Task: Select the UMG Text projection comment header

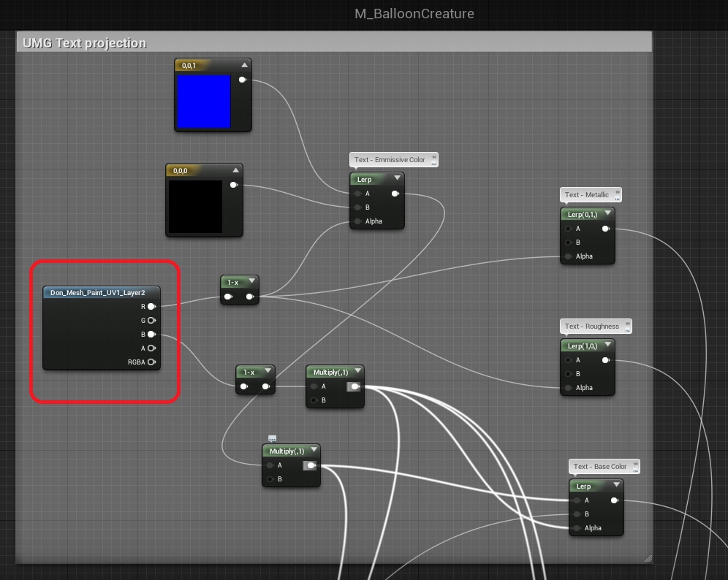Action: click(x=334, y=42)
